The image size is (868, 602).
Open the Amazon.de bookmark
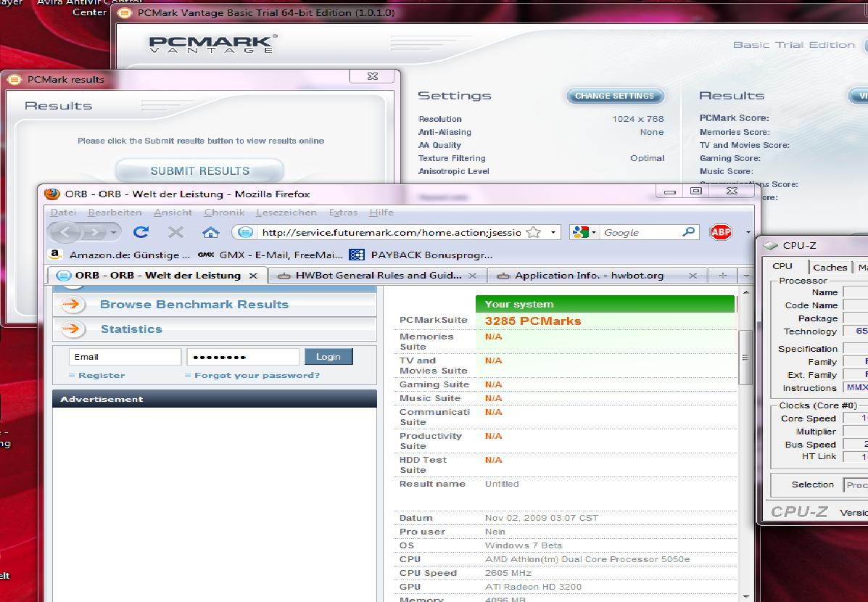[120, 255]
